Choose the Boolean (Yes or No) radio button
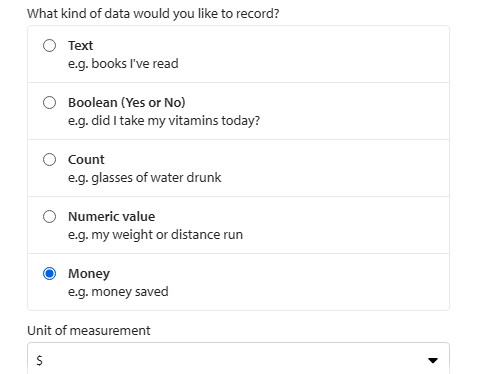 click(x=49, y=103)
